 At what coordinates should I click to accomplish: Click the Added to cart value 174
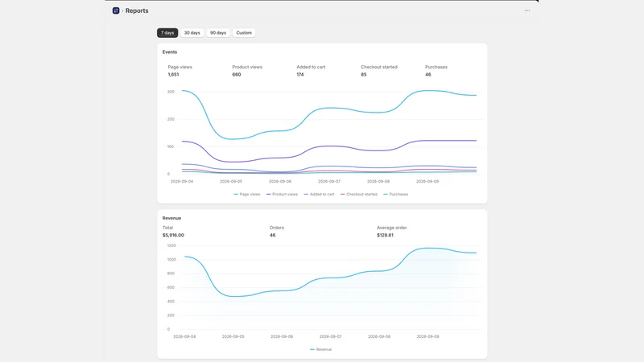pyautogui.click(x=300, y=75)
